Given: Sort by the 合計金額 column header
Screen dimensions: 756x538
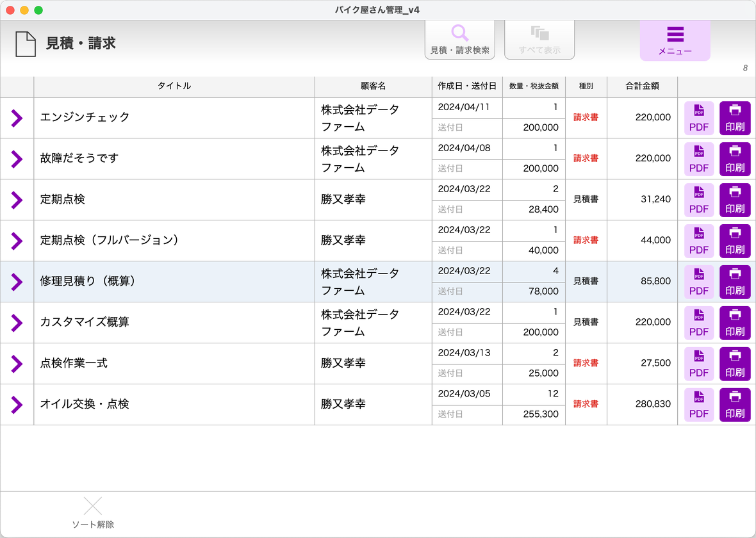Looking at the screenshot, I should click(642, 86).
